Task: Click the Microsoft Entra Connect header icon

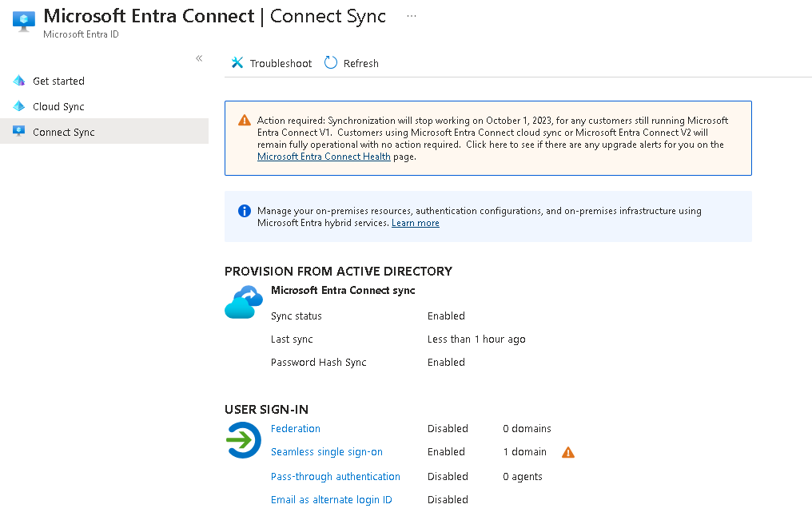Action: click(x=23, y=22)
